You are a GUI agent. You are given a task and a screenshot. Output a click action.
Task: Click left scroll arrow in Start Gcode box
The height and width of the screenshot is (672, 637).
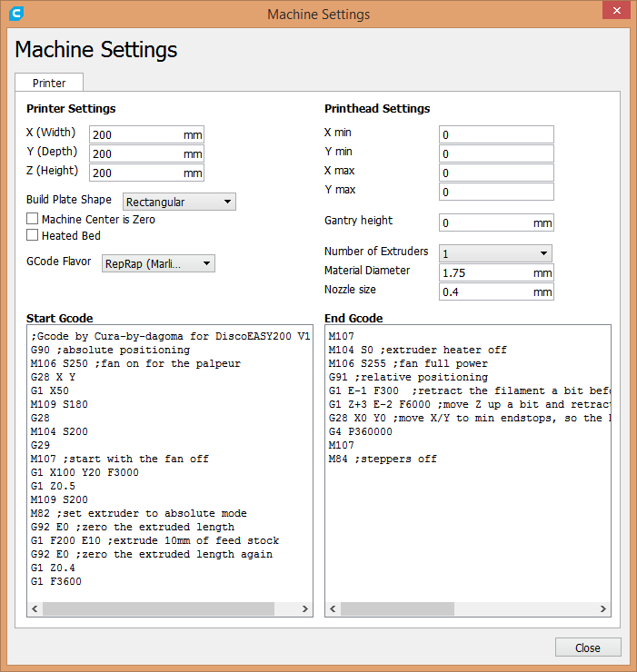point(35,608)
